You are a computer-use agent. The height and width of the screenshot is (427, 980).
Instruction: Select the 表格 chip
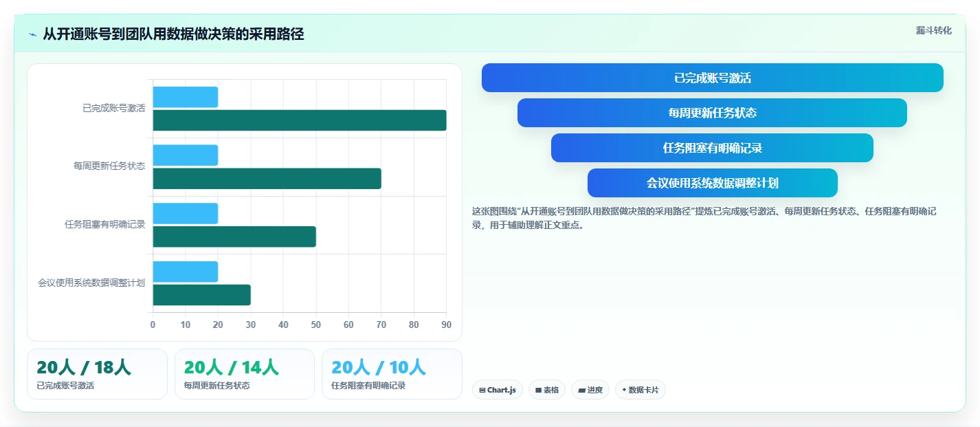pyautogui.click(x=547, y=390)
